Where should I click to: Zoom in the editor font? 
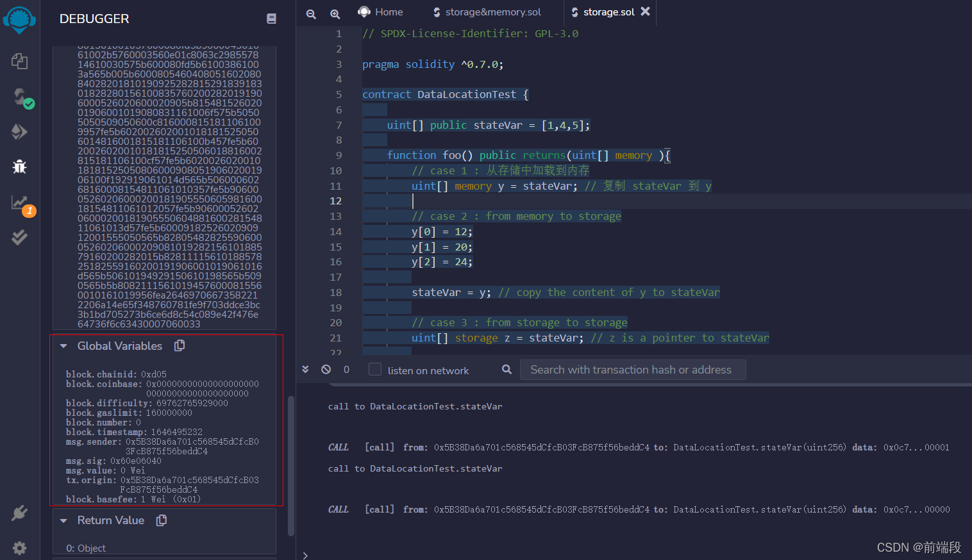point(335,14)
